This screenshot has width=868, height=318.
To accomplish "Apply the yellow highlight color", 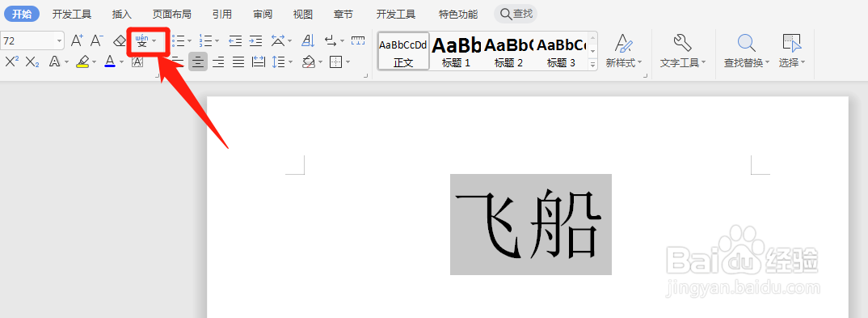I will coord(82,61).
